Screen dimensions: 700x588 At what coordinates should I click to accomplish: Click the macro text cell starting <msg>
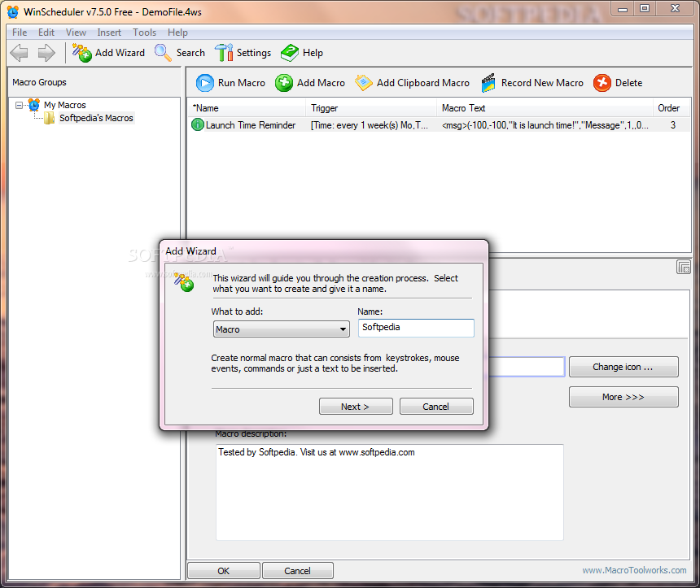(x=545, y=125)
